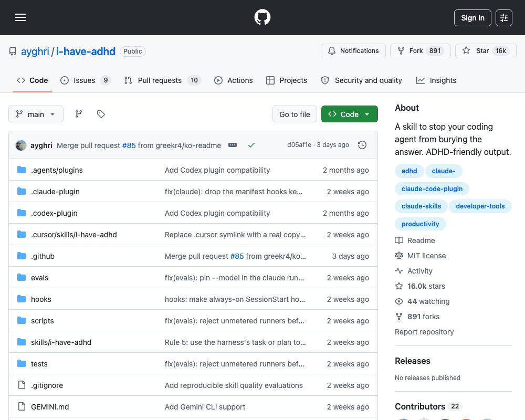Star the repository
The width and height of the screenshot is (525, 420).
[x=486, y=51]
